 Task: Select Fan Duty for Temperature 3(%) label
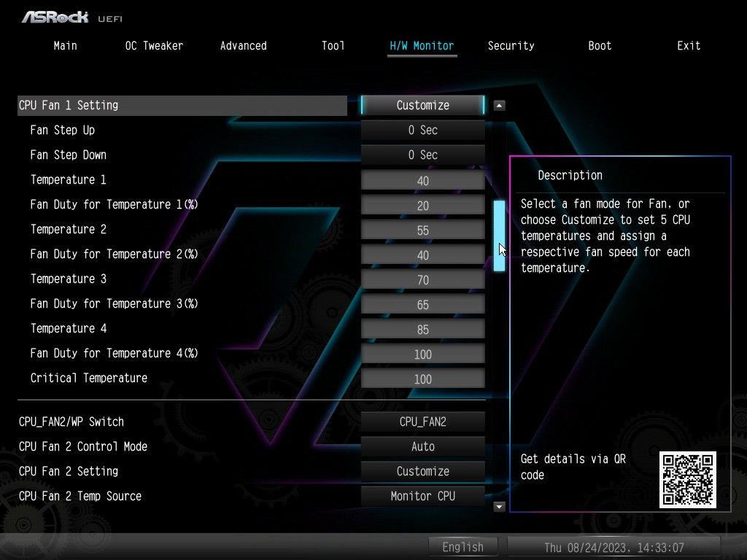click(114, 304)
